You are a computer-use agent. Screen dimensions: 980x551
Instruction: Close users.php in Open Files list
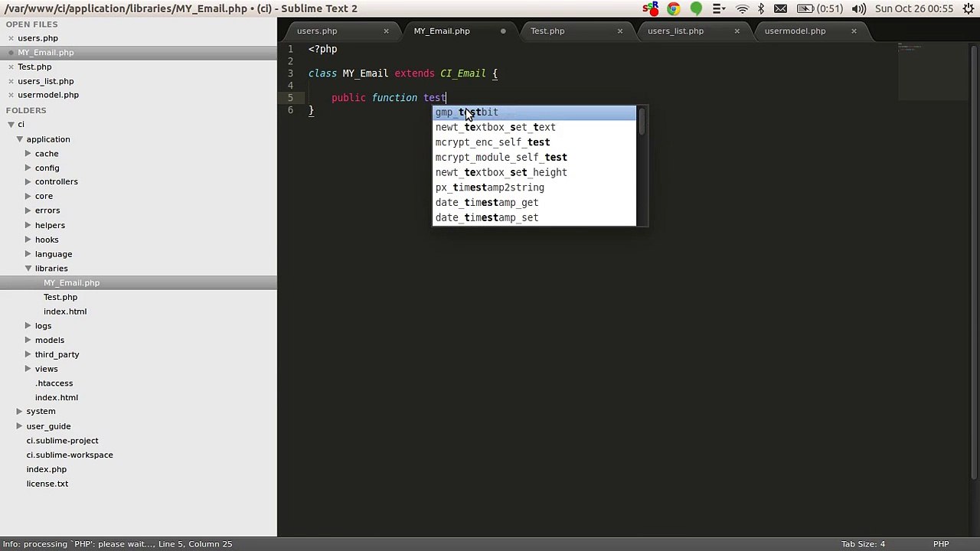[x=11, y=38]
